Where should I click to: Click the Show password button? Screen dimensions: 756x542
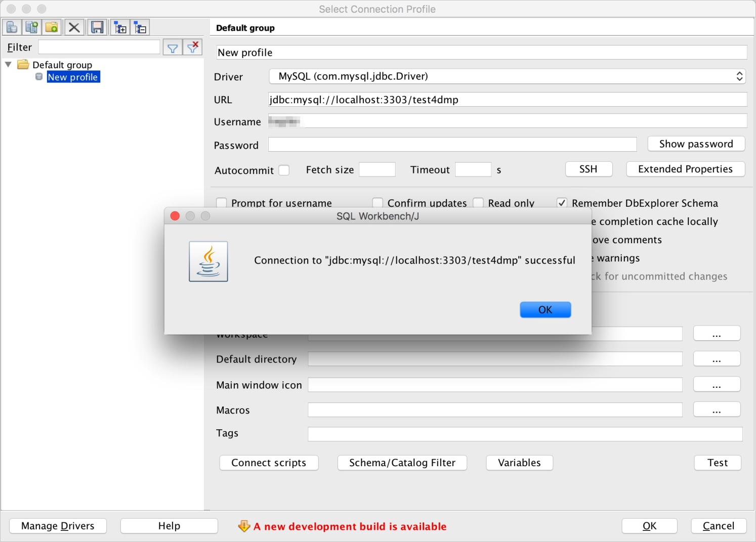pos(696,144)
